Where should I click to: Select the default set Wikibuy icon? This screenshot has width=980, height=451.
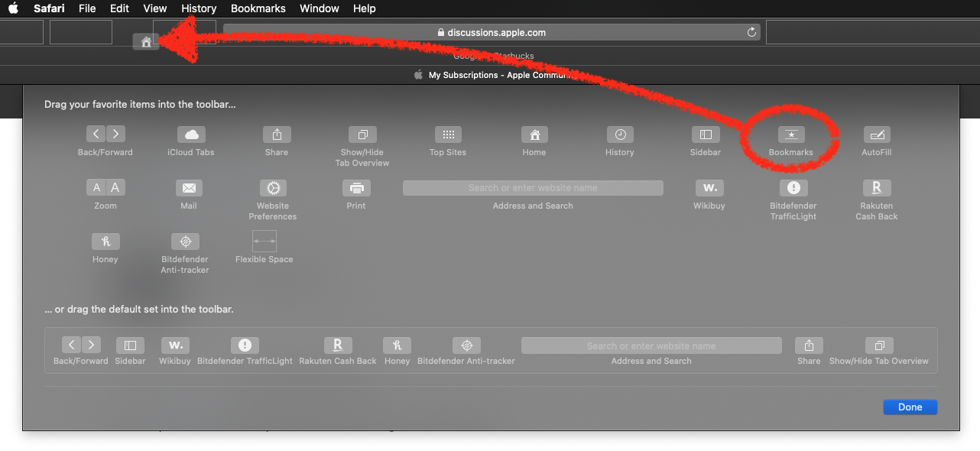174,346
